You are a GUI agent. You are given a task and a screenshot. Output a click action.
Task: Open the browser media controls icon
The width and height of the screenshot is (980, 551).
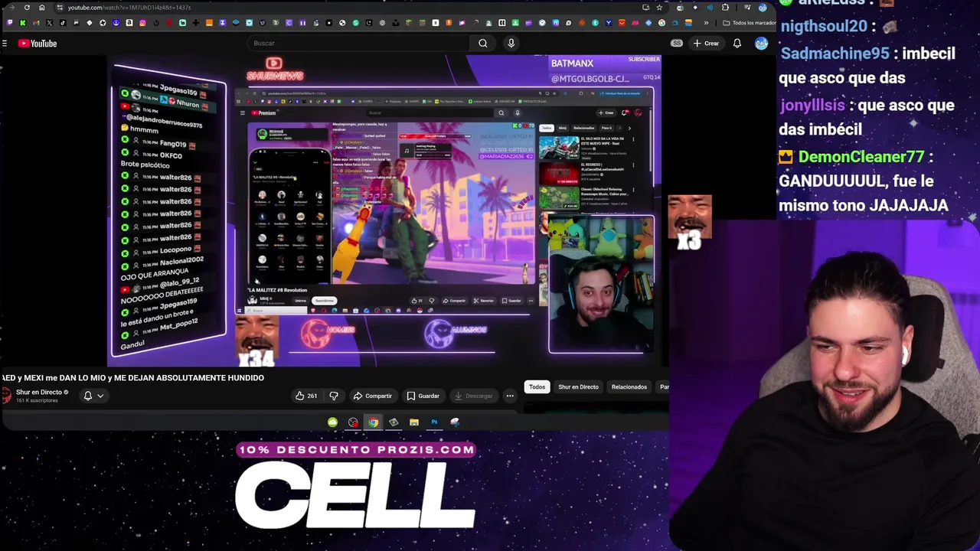point(748,8)
